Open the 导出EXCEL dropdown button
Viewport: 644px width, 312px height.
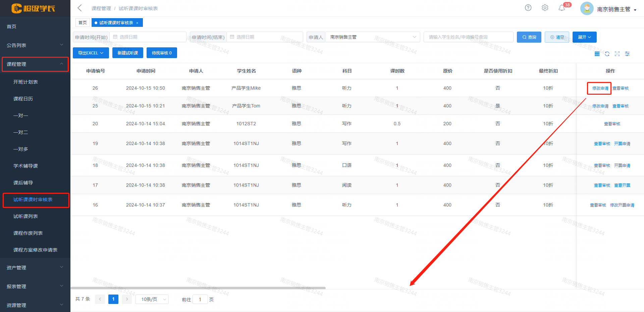click(x=91, y=53)
